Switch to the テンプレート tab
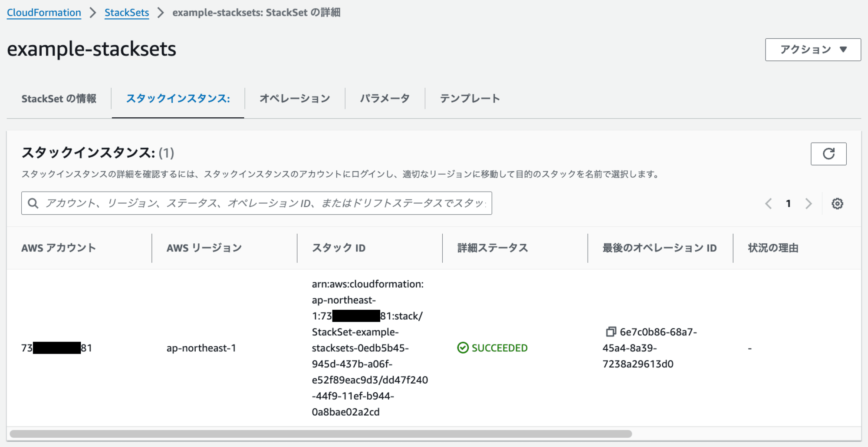 pos(470,99)
